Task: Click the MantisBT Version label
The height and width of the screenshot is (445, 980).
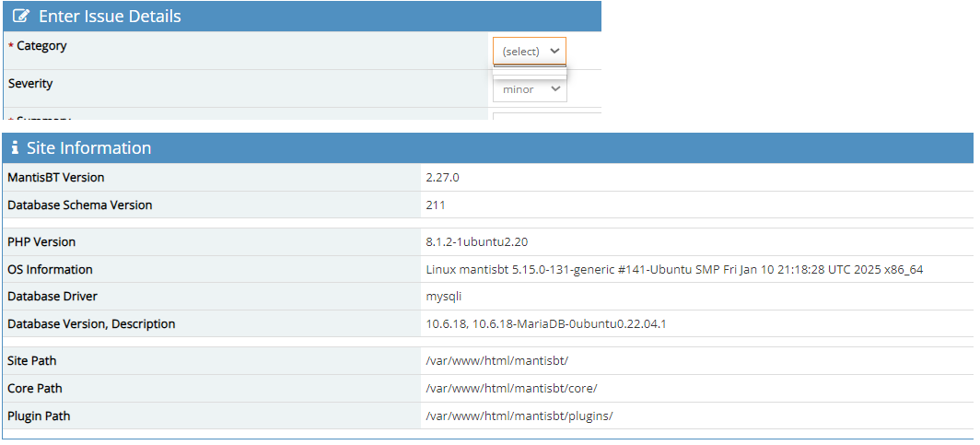Action: pyautogui.click(x=55, y=178)
